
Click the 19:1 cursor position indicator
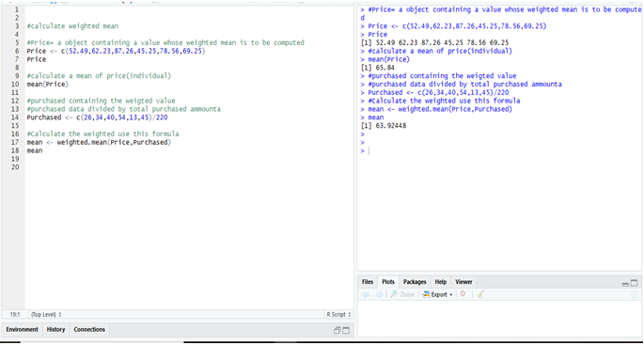click(x=15, y=315)
